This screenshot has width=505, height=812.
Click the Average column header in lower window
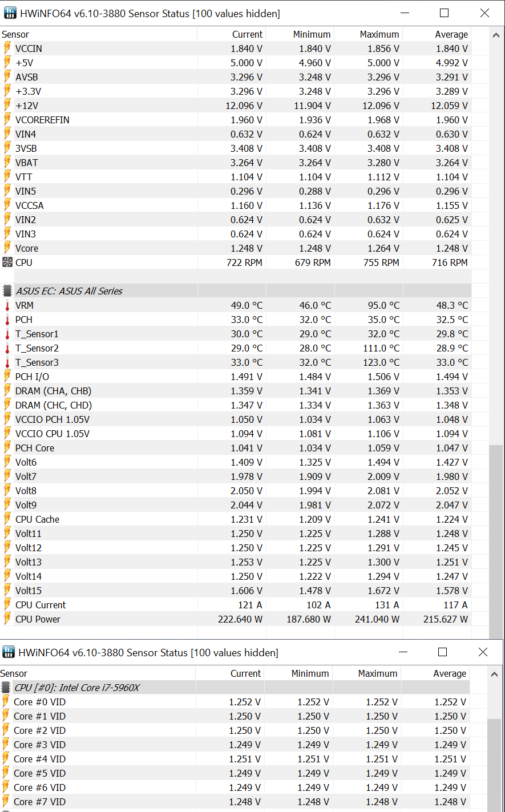click(435, 673)
